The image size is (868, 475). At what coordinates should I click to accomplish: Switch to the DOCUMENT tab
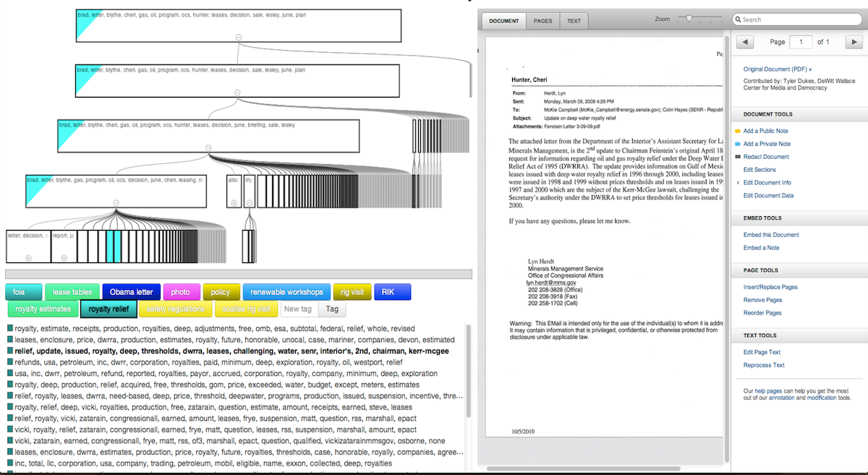504,21
